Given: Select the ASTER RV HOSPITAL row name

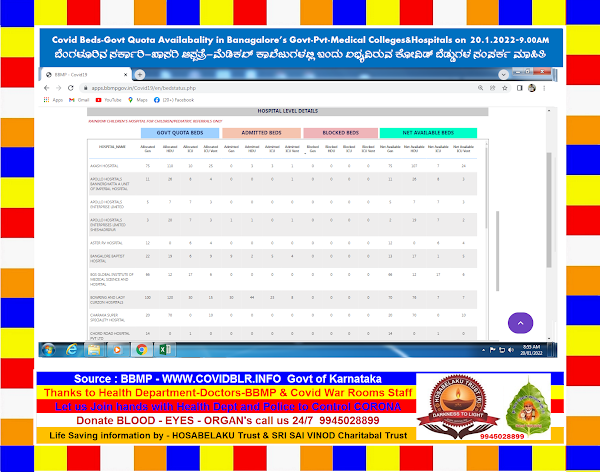Looking at the screenshot, I should pyautogui.click(x=106, y=243).
